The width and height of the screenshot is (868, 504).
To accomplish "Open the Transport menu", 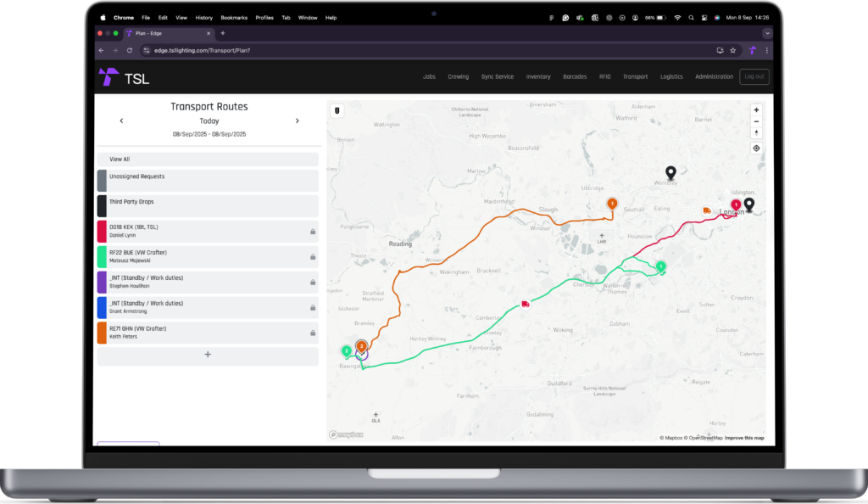I will click(635, 77).
